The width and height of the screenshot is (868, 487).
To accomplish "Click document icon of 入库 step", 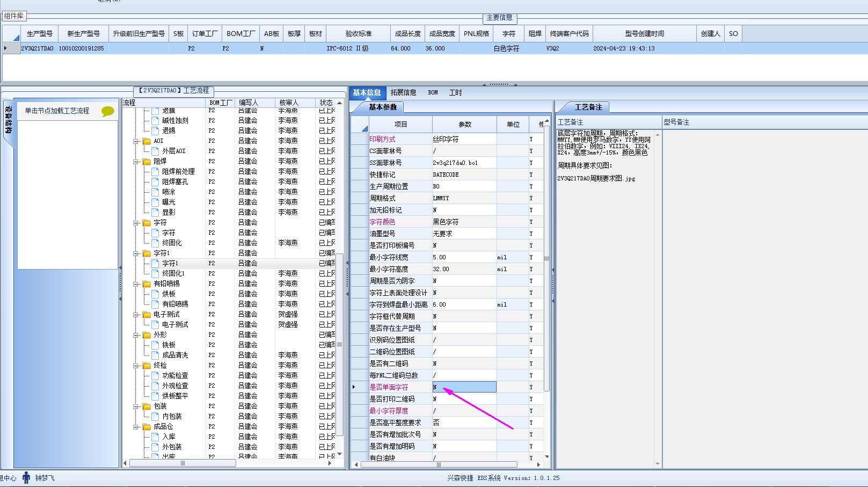I will click(155, 437).
